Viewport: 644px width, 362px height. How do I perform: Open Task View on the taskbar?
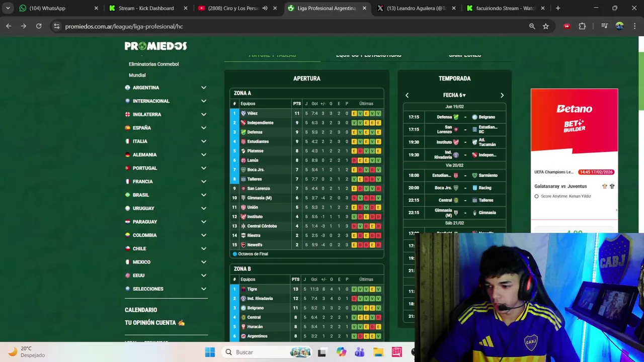pos(322,352)
